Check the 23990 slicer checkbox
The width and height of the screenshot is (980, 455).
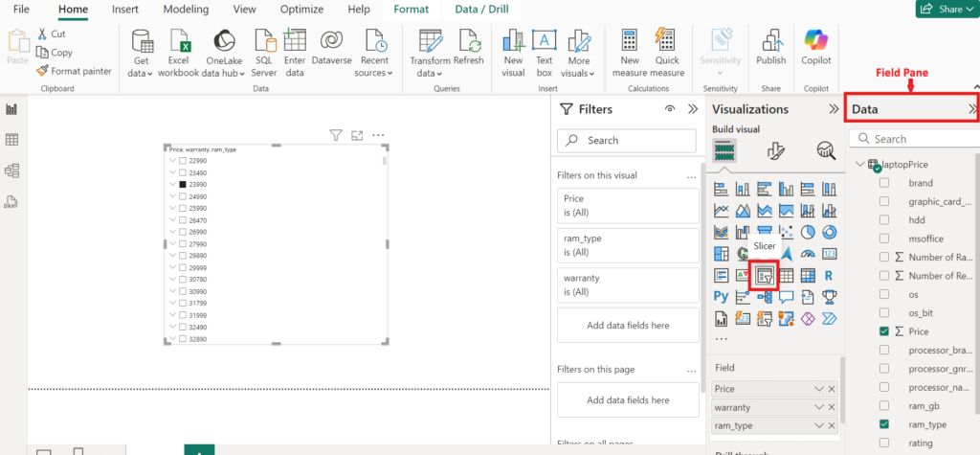tap(183, 185)
